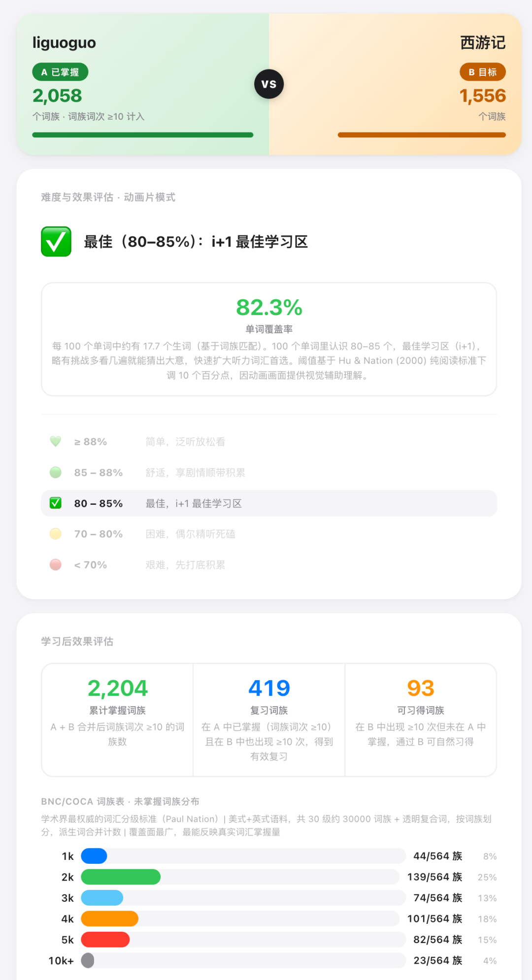
Task: Click the green heart icon for ≥ 88%
Action: click(56, 441)
